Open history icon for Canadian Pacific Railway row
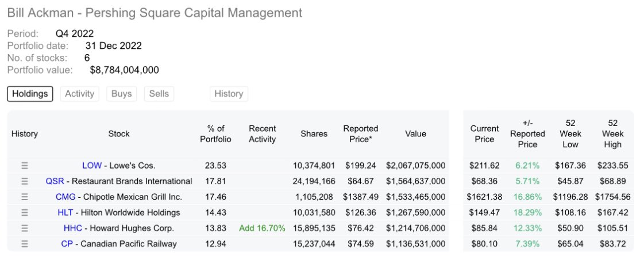 pyautogui.click(x=25, y=244)
